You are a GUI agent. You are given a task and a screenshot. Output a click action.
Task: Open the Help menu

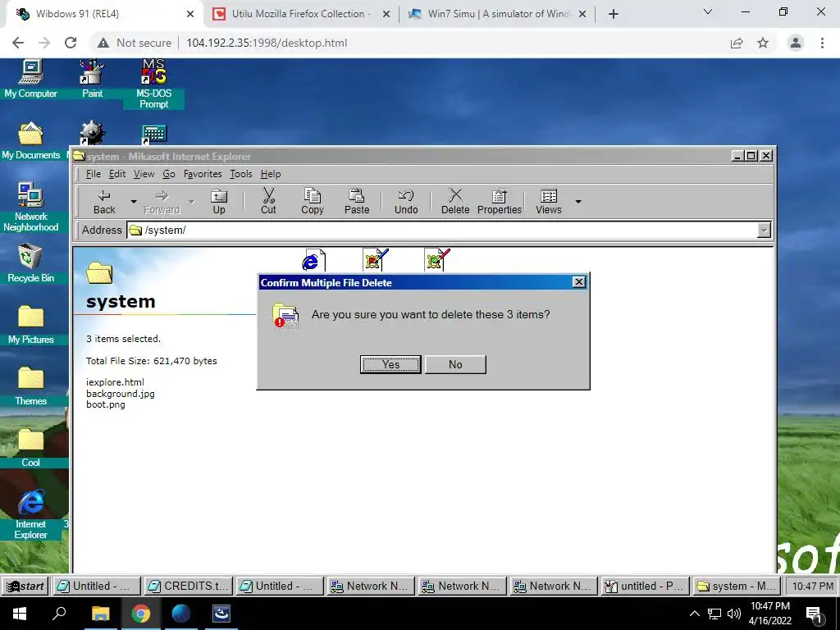pyautogui.click(x=271, y=174)
